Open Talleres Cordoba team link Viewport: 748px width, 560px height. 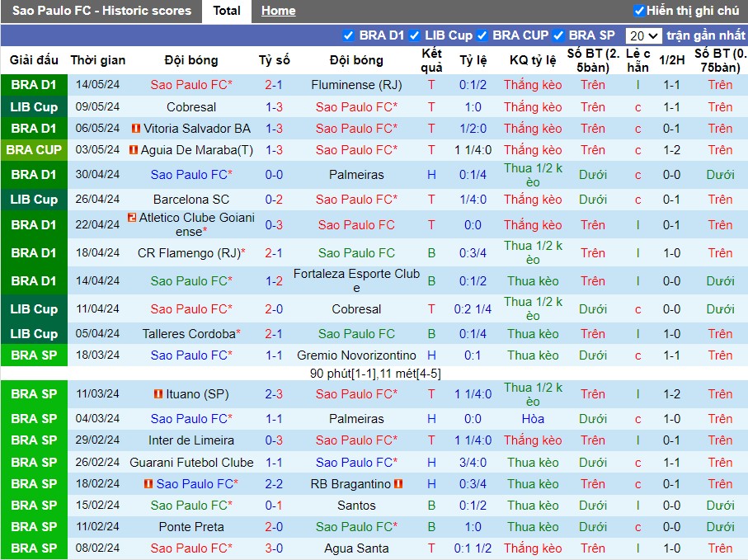click(x=191, y=334)
